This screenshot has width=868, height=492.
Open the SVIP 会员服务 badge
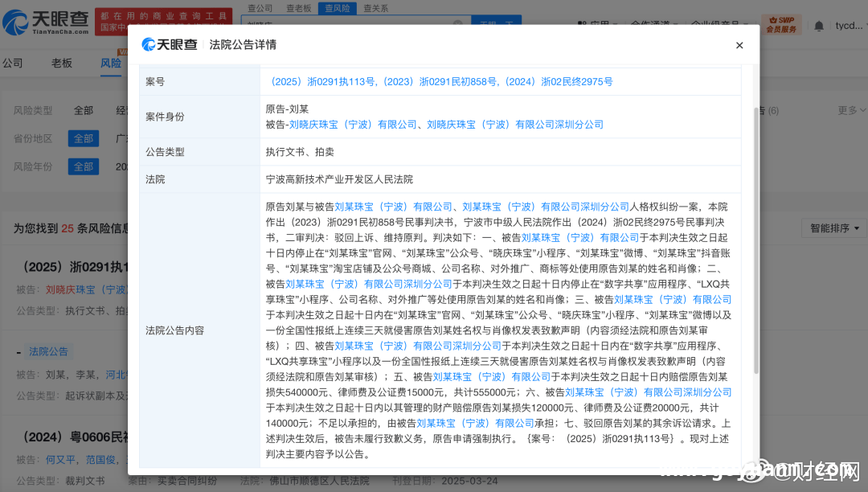781,24
